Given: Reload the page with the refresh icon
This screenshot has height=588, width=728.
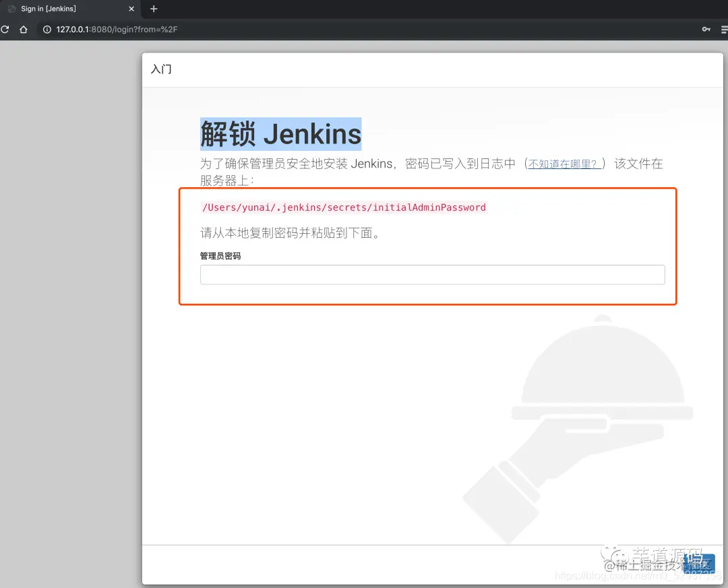Looking at the screenshot, I should [x=5, y=29].
